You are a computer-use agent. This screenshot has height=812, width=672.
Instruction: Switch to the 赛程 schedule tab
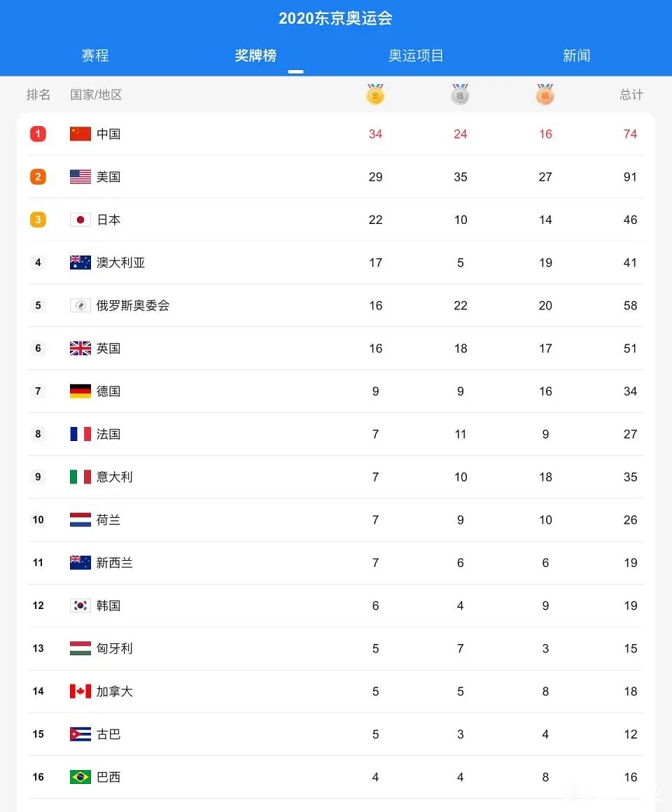(95, 56)
